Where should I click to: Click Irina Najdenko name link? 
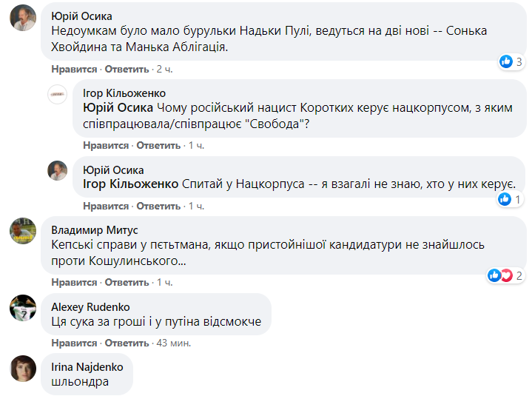(x=87, y=366)
